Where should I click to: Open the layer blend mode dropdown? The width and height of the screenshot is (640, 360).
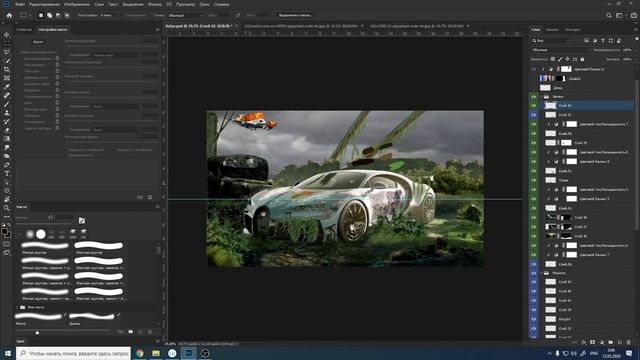[x=561, y=50]
